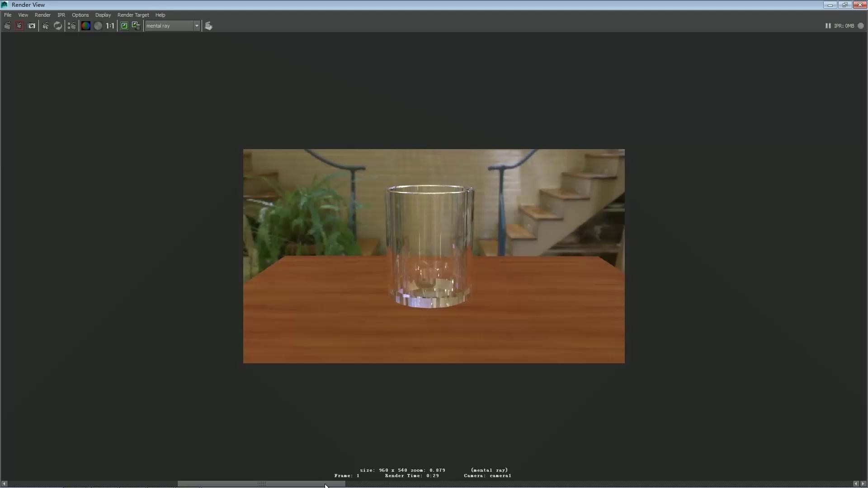Pause IPR tuning with the pause button
Screen dimensions: 868x488
pyautogui.click(x=828, y=26)
